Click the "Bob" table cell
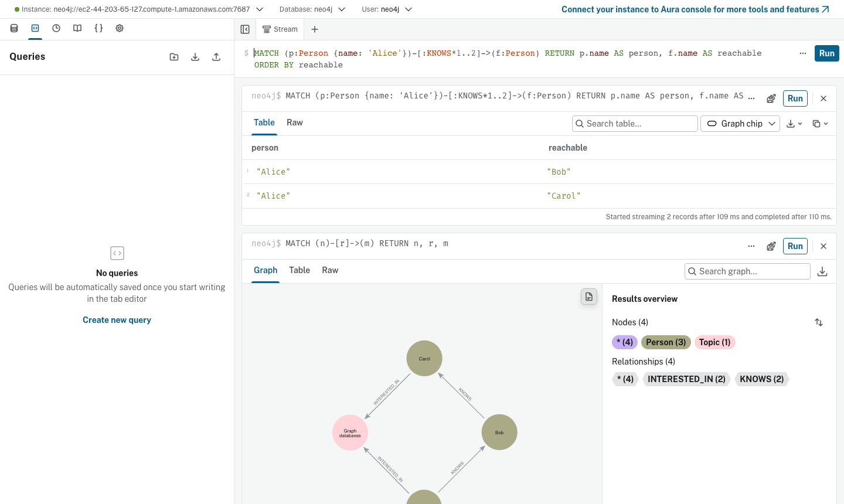The width and height of the screenshot is (844, 504). click(559, 172)
